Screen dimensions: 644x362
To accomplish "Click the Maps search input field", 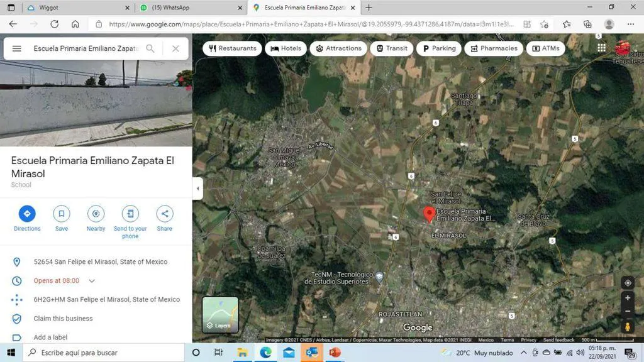I will (86, 48).
